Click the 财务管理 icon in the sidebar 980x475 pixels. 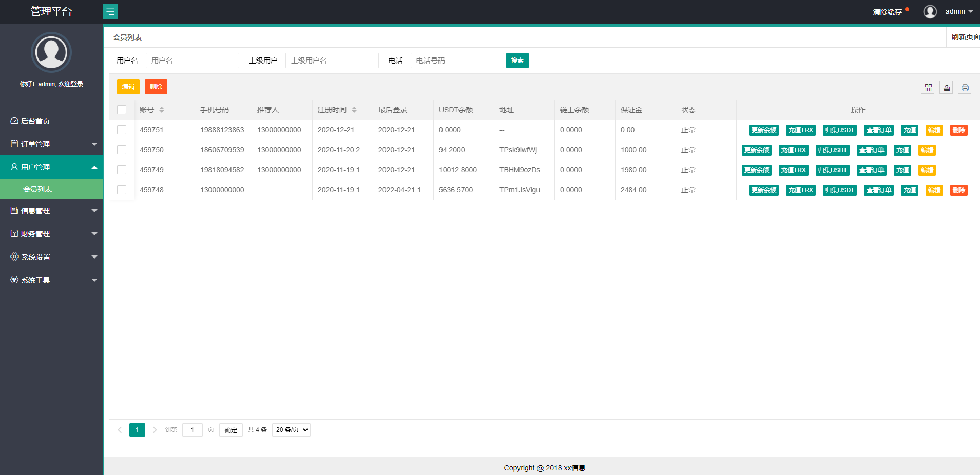[14, 233]
